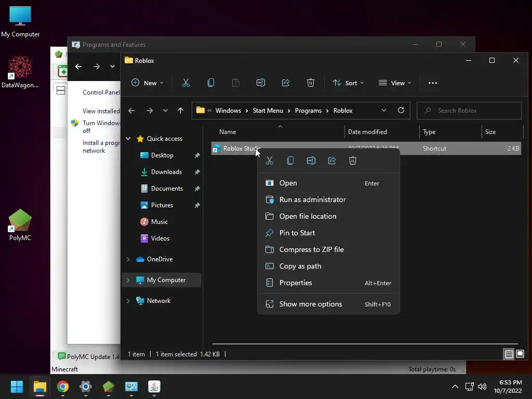Click the Delete icon in context menu
Image resolution: width=532 pixels, height=399 pixels.
click(353, 161)
